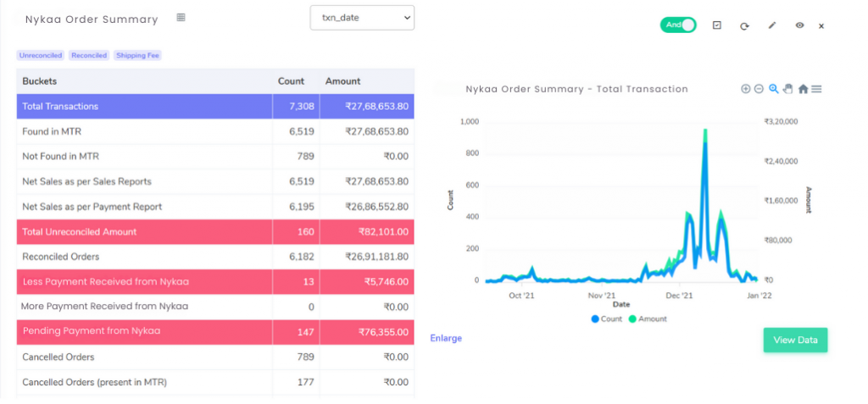Click the 6,182 count cell
Viewport: 868px width, 404px height.
coord(296,257)
